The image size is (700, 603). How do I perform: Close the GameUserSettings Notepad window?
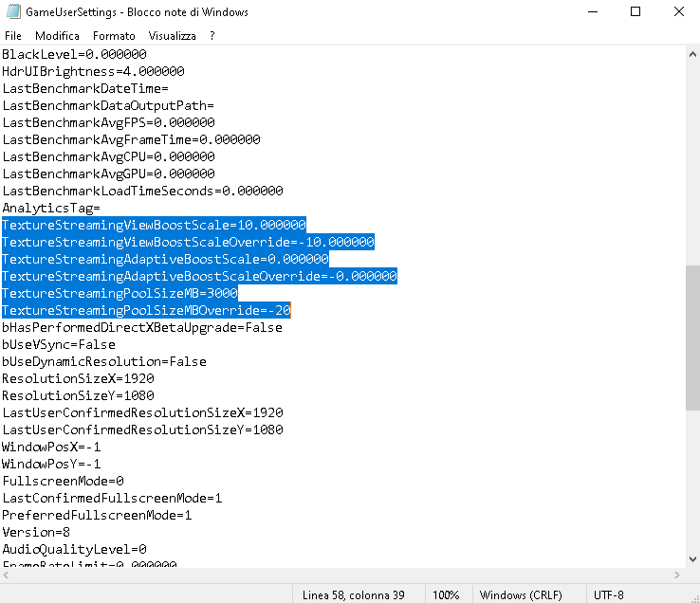point(677,12)
